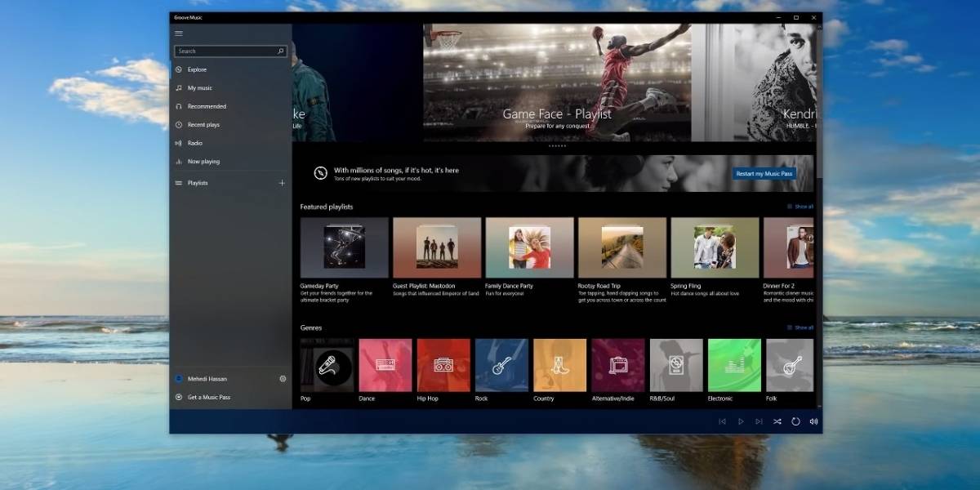This screenshot has height=490, width=980.
Task: Click the carousel page indicator dots
Action: 557,146
